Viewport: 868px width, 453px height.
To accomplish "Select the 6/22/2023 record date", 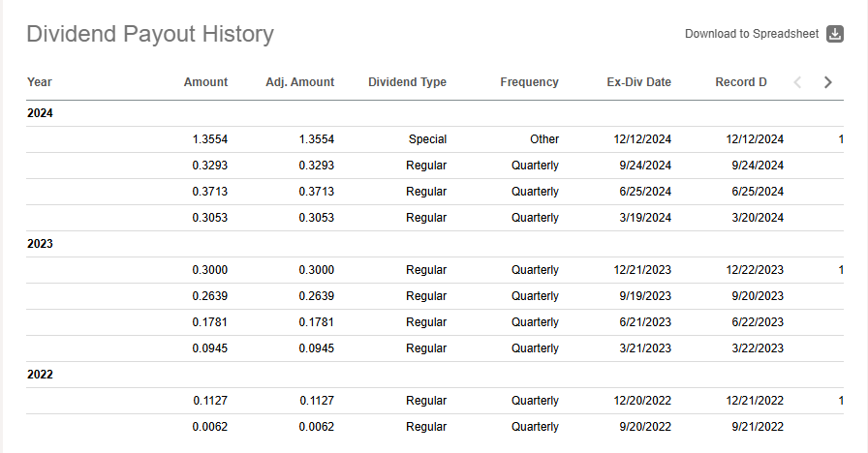I will coord(758,322).
